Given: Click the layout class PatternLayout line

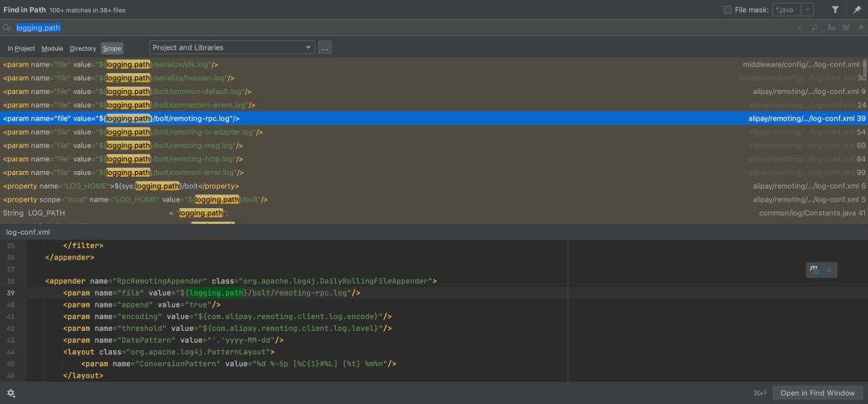Looking at the screenshot, I should [x=169, y=352].
